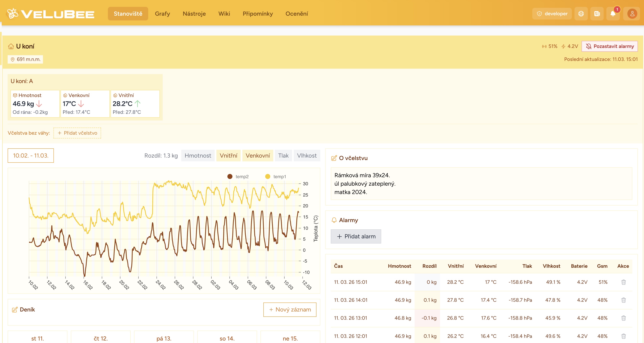This screenshot has width=644, height=343.
Task: Switch to the 'Grafy' menu item
Action: click(x=163, y=14)
